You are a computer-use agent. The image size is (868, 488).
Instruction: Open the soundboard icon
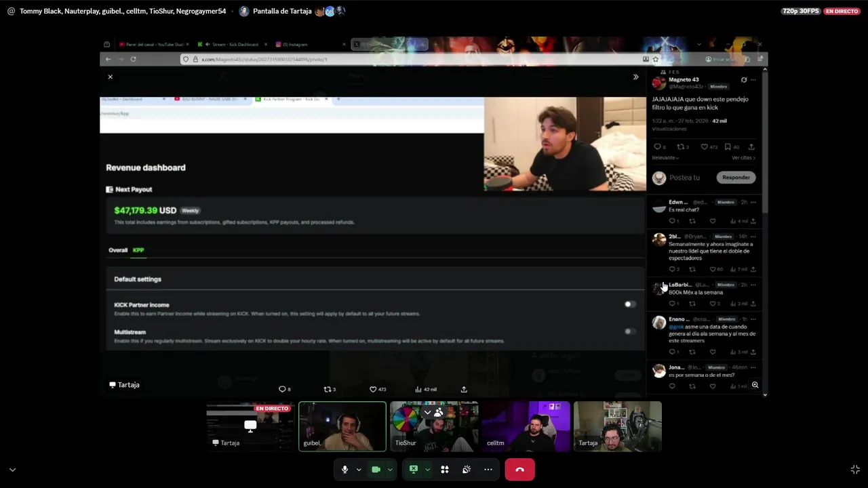point(467,470)
